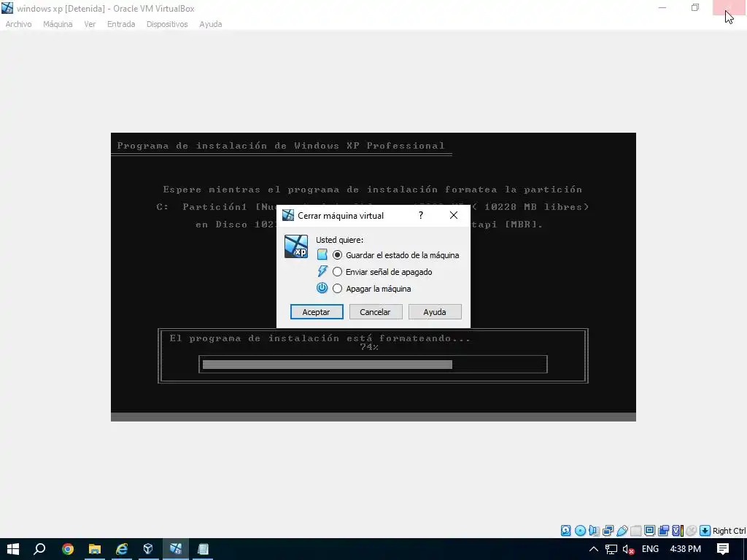Viewport: 747px width, 560px height.
Task: Close the Cerrar máquina virtual dialog with X
Action: (454, 215)
